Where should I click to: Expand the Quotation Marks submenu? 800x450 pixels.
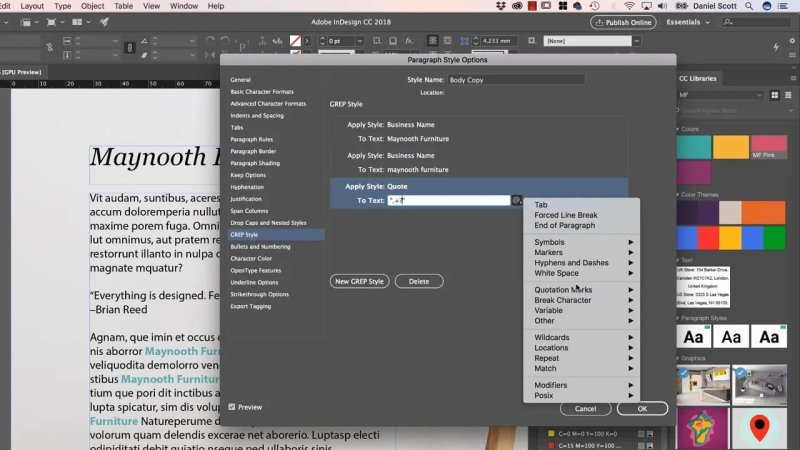coord(582,289)
